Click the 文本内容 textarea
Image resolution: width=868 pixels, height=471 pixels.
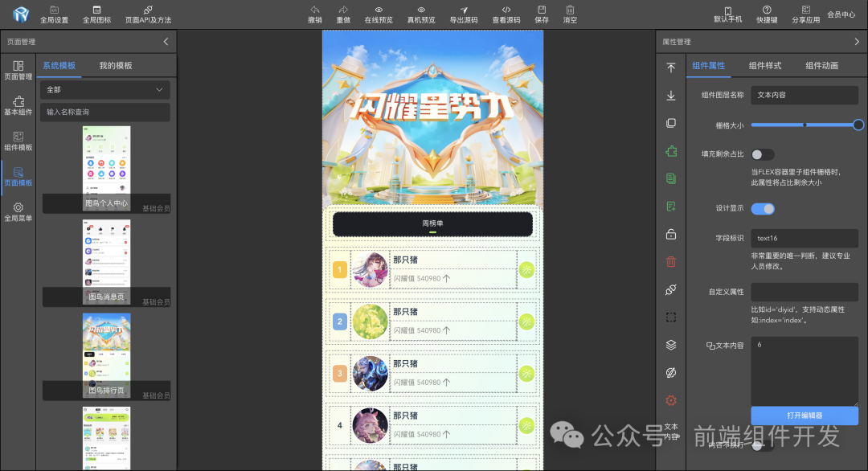(805, 371)
